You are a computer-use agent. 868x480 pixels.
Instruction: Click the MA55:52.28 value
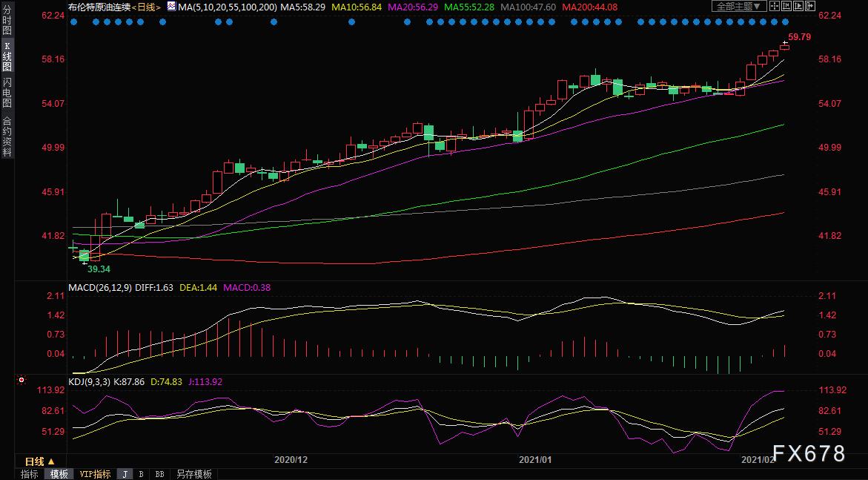tap(469, 7)
